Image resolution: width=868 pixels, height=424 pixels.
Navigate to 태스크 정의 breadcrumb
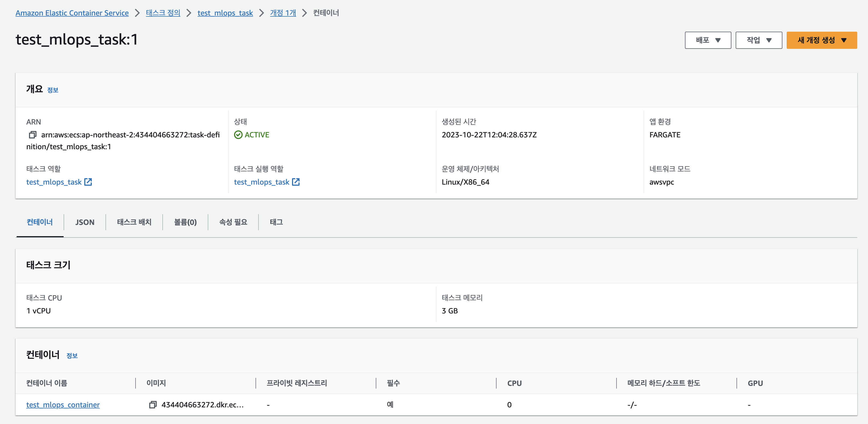pyautogui.click(x=163, y=13)
